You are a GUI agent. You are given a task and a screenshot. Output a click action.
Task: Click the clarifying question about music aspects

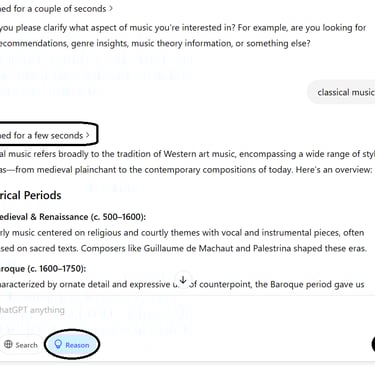click(x=183, y=35)
